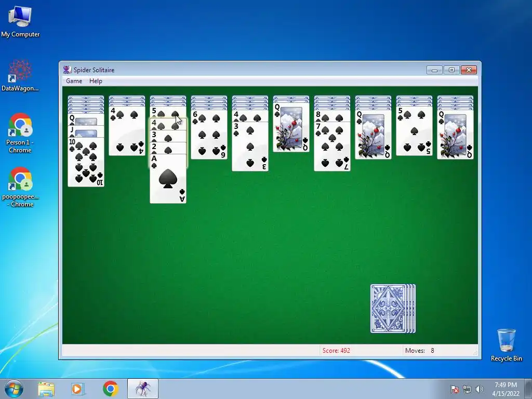Select the 5 of spades in third column
The width and height of the screenshot is (532, 399).
point(168,112)
